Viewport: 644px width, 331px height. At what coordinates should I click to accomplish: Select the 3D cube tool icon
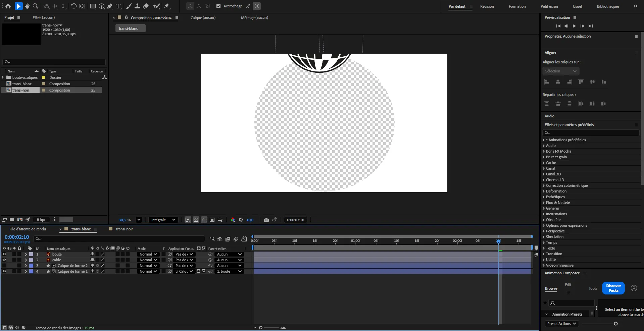[101, 6]
